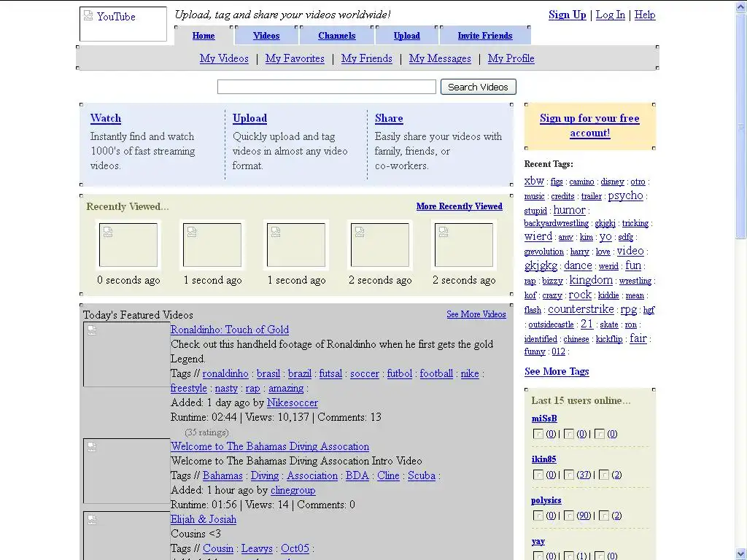Select the kickflip tag
747x560 pixels.
tap(609, 339)
